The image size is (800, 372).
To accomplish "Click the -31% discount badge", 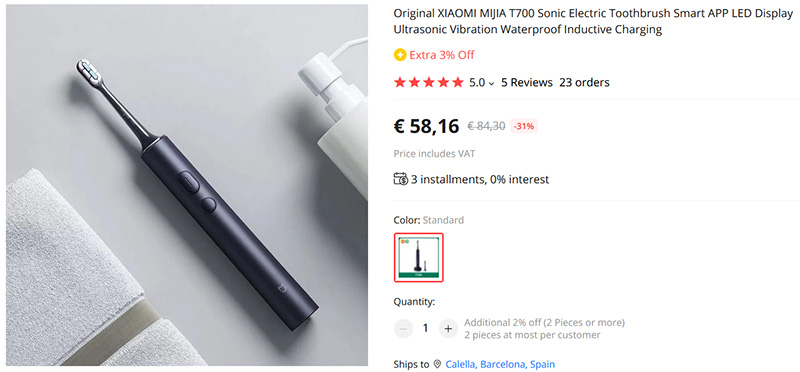I will [524, 126].
